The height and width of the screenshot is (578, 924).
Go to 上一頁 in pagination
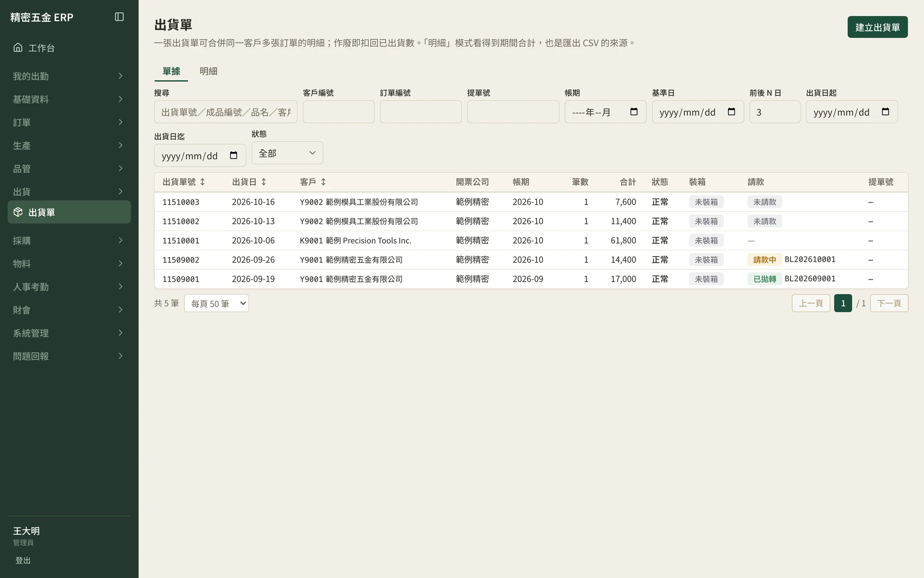point(811,303)
